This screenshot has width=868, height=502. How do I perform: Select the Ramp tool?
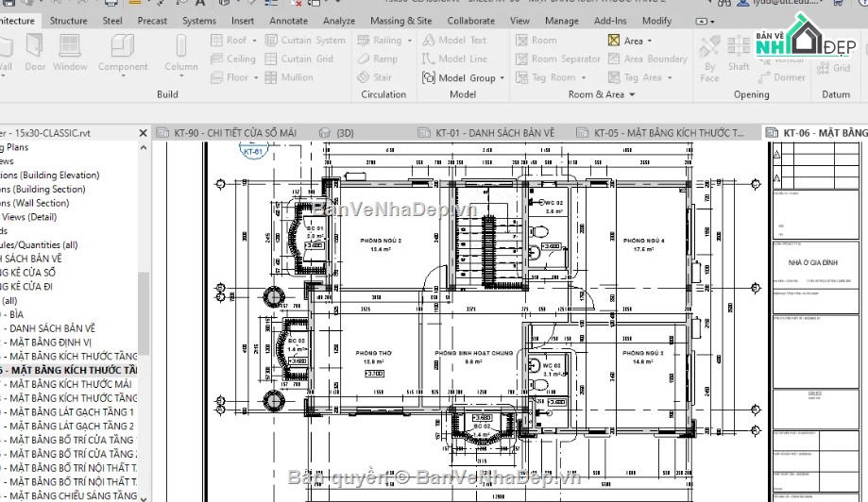[378, 59]
